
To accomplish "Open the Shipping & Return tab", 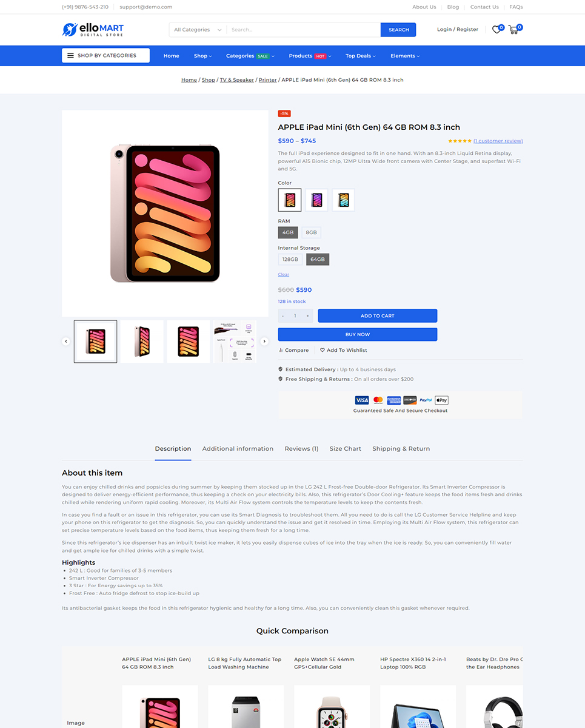I will coord(401,448).
